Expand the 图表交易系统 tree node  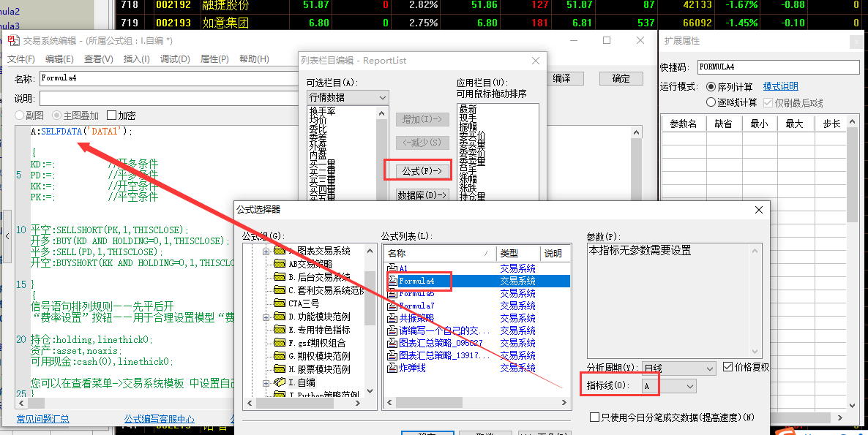click(x=266, y=251)
